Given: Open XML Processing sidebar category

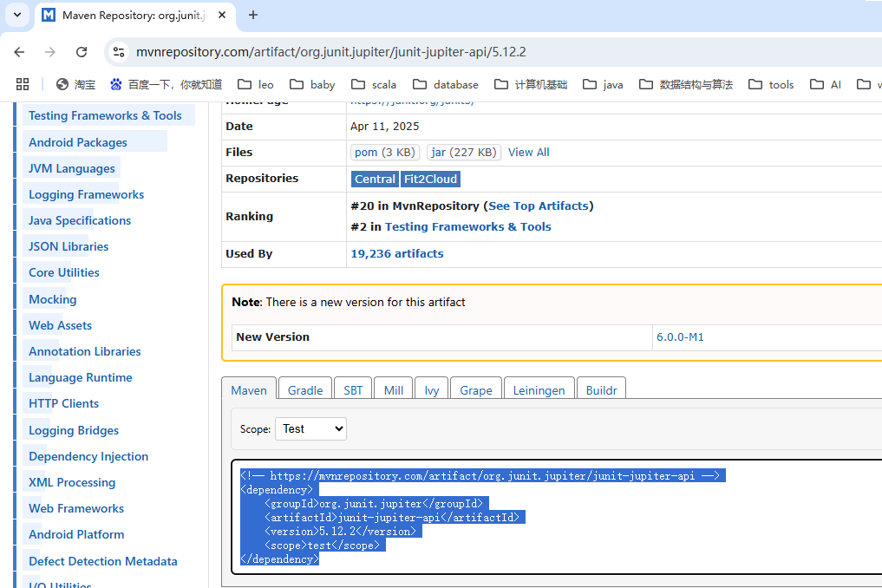Looking at the screenshot, I should pyautogui.click(x=72, y=482).
